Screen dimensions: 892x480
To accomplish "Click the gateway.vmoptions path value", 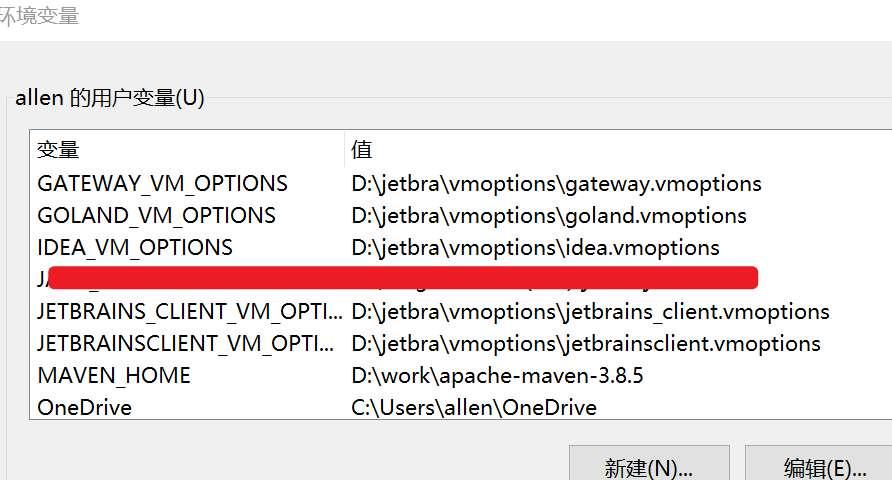I will 556,184.
